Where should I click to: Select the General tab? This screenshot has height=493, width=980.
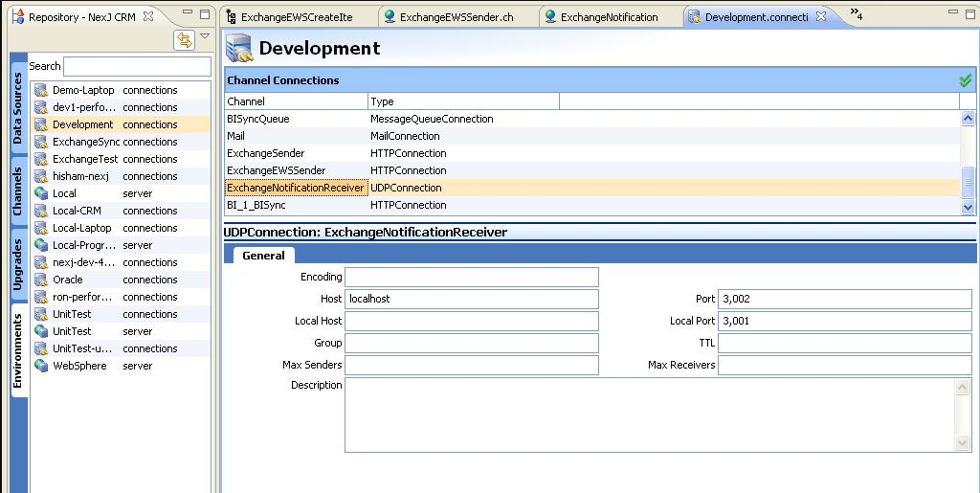tap(263, 256)
